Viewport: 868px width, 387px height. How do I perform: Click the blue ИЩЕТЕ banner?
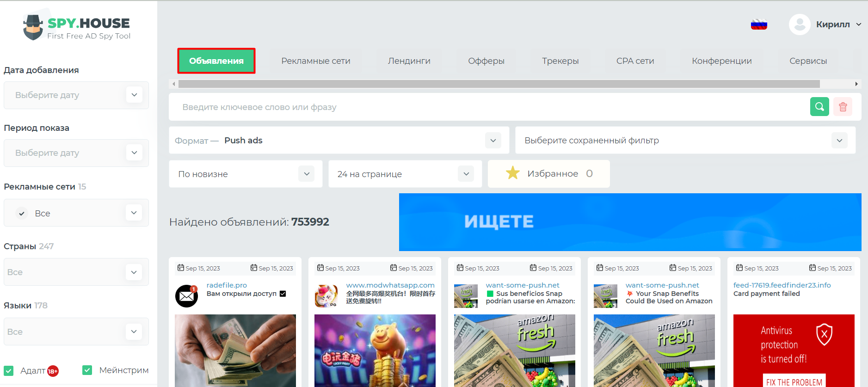pyautogui.click(x=630, y=222)
